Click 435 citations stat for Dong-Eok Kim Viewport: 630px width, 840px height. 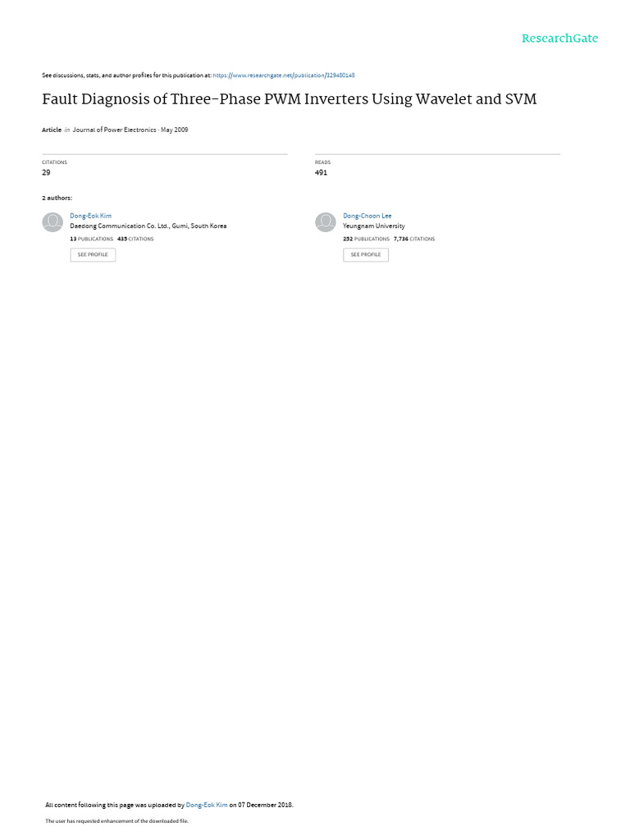coord(135,239)
